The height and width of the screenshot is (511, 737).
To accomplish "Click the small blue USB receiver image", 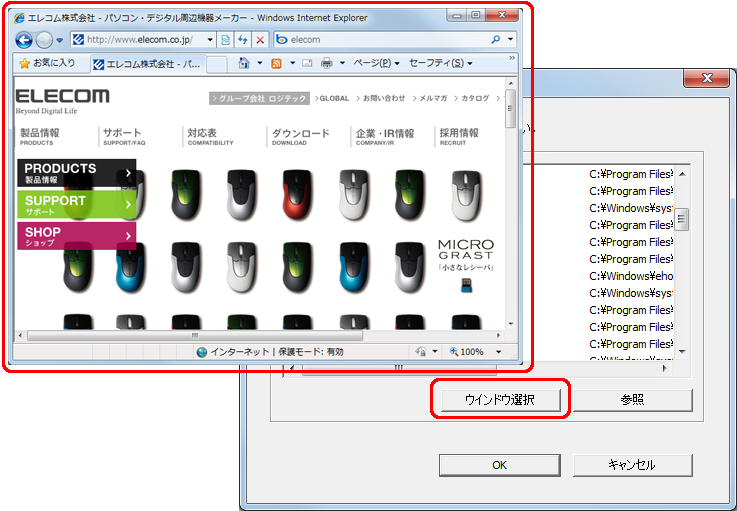I will (x=466, y=285).
